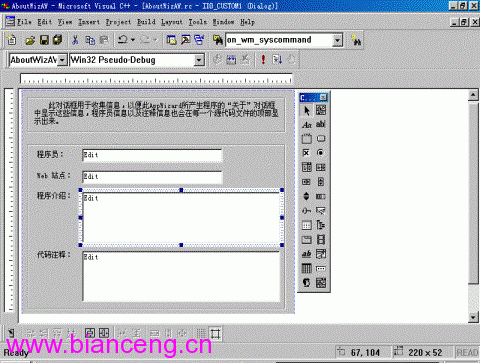Pick the Vertical Scroll Bar control tool
480x363 pixels.
click(321, 182)
